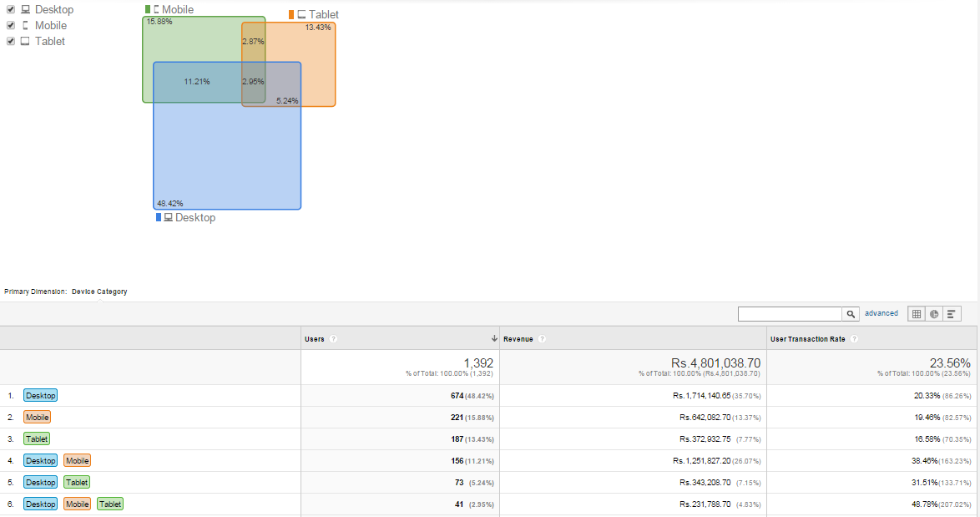Image resolution: width=980 pixels, height=517 pixels.
Task: Click sort arrow in Users column
Action: point(494,339)
